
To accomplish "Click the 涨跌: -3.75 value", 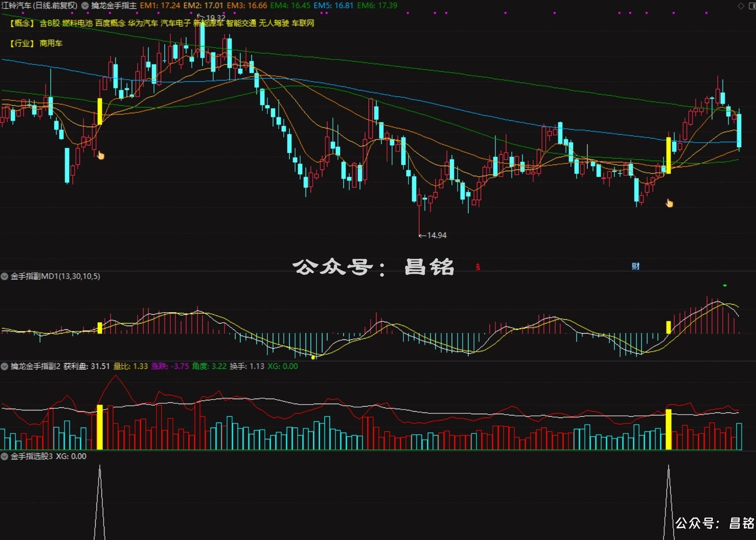I will pyautogui.click(x=170, y=367).
